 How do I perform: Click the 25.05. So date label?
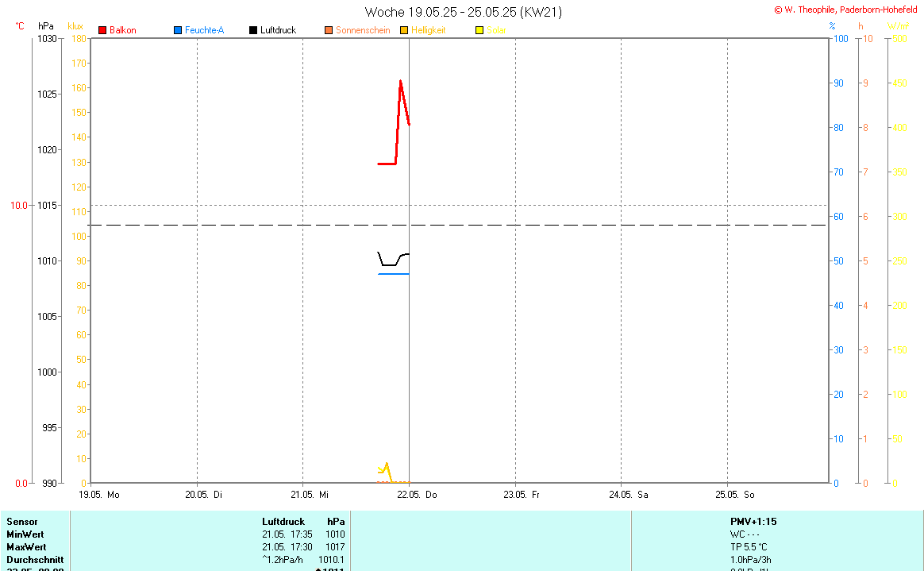tap(735, 495)
